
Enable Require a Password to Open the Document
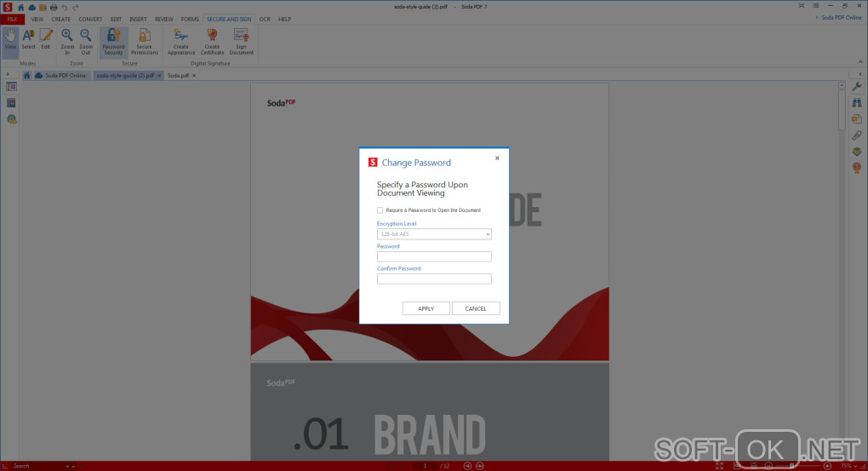tap(380, 210)
